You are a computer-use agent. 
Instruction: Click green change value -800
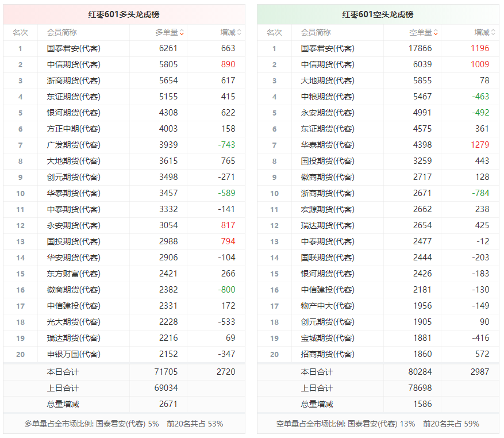pyautogui.click(x=226, y=290)
